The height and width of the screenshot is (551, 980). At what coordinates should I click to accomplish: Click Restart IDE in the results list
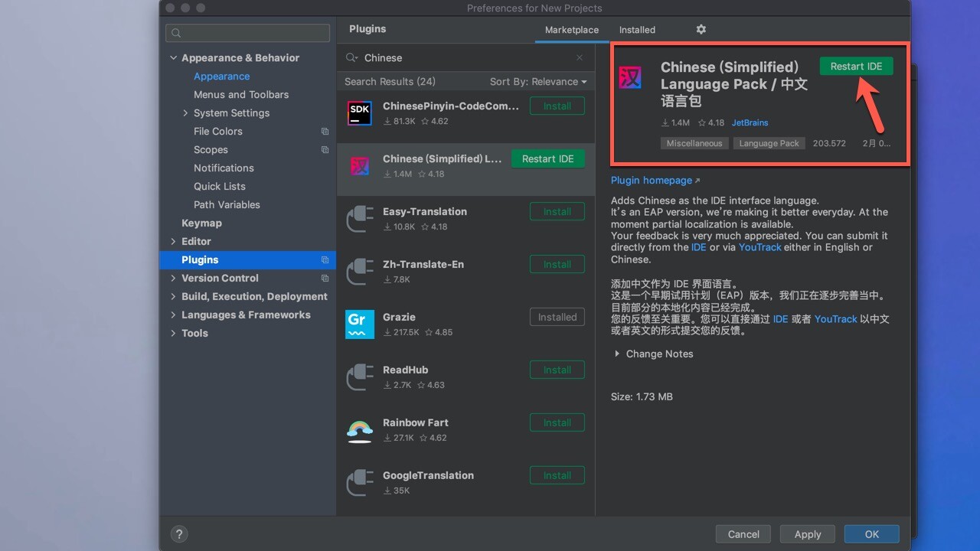(548, 158)
